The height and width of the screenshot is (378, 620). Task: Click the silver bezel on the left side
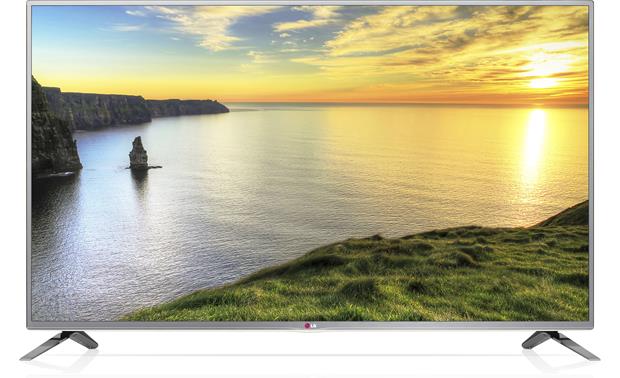pos(29,164)
